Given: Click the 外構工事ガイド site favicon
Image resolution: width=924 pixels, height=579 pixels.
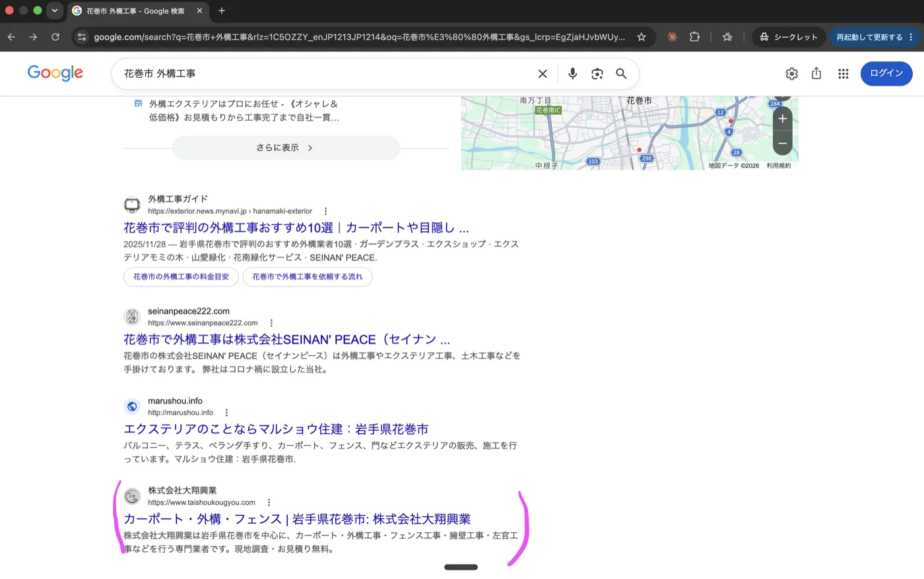Looking at the screenshot, I should (x=132, y=205).
